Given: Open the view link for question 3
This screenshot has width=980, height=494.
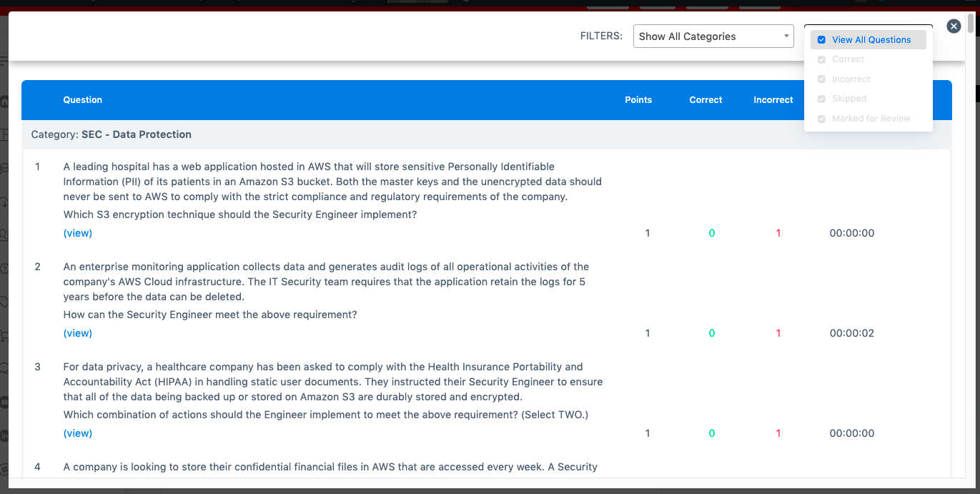Looking at the screenshot, I should tap(78, 433).
